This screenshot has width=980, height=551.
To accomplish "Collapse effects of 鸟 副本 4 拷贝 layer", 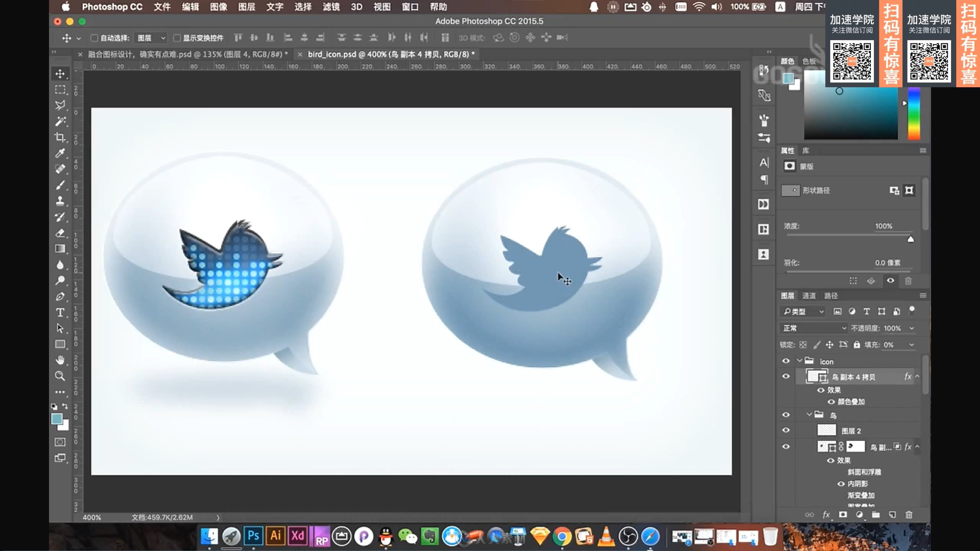I will coord(917,377).
